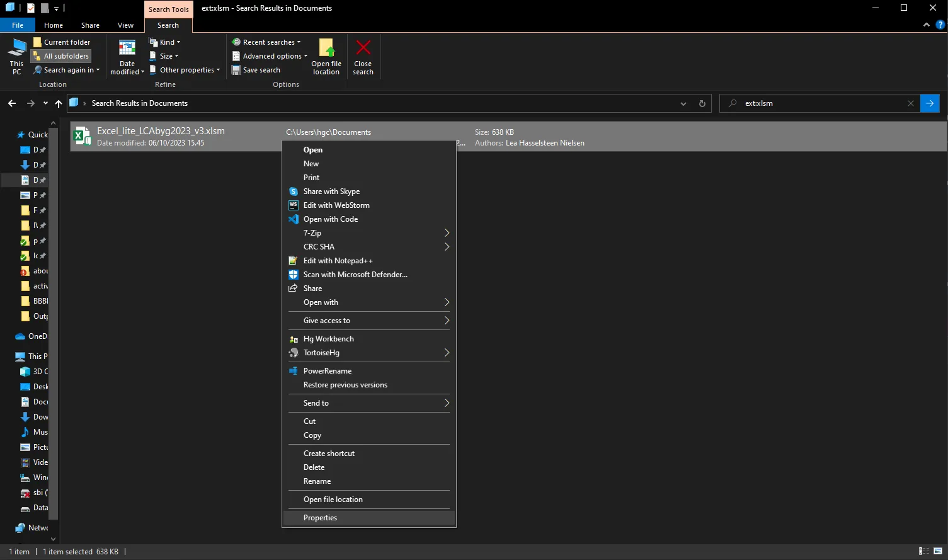
Task: Click the WebStorm icon in the context menu
Action: (293, 205)
